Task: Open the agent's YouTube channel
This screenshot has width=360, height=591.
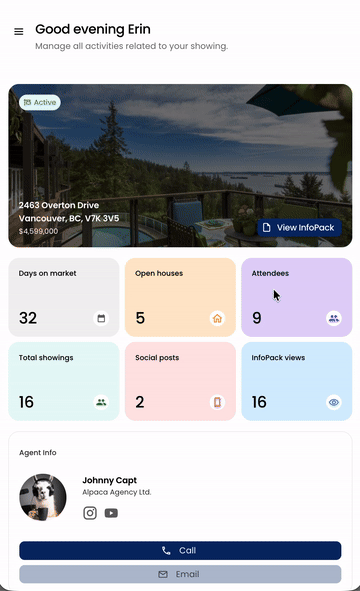Action: (x=111, y=513)
